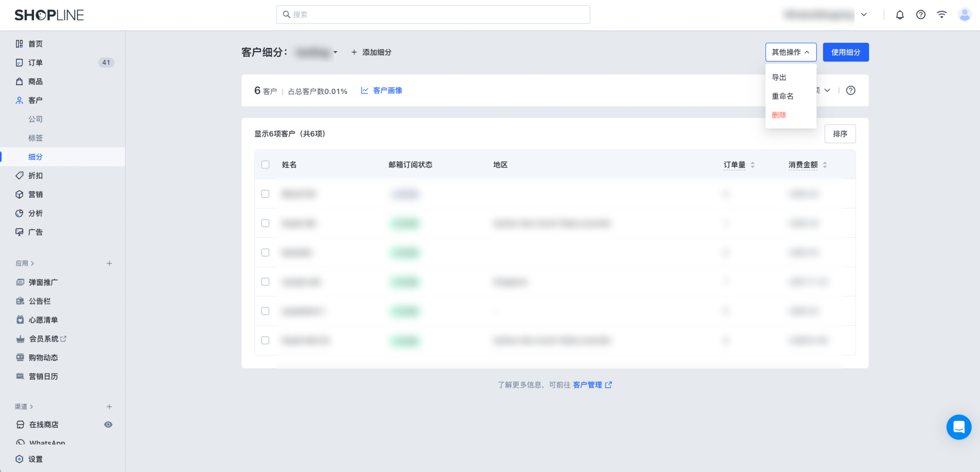Tick the second customer row checkbox

pos(265,223)
